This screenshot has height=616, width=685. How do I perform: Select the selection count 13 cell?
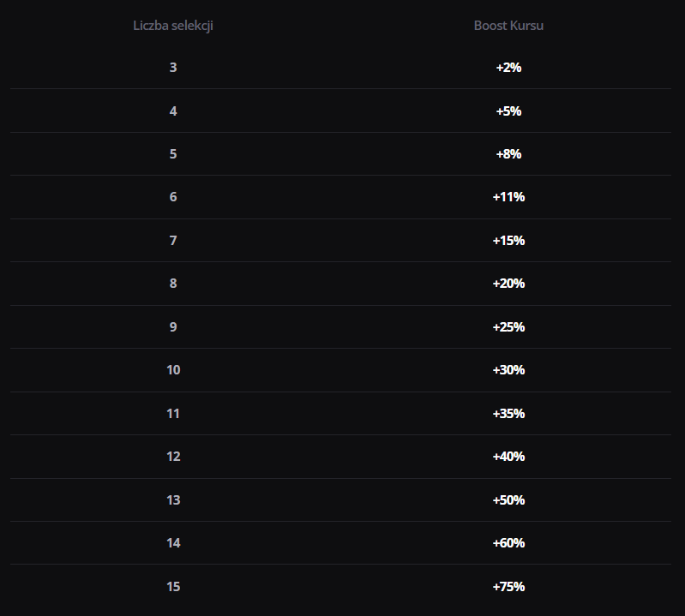pos(173,500)
